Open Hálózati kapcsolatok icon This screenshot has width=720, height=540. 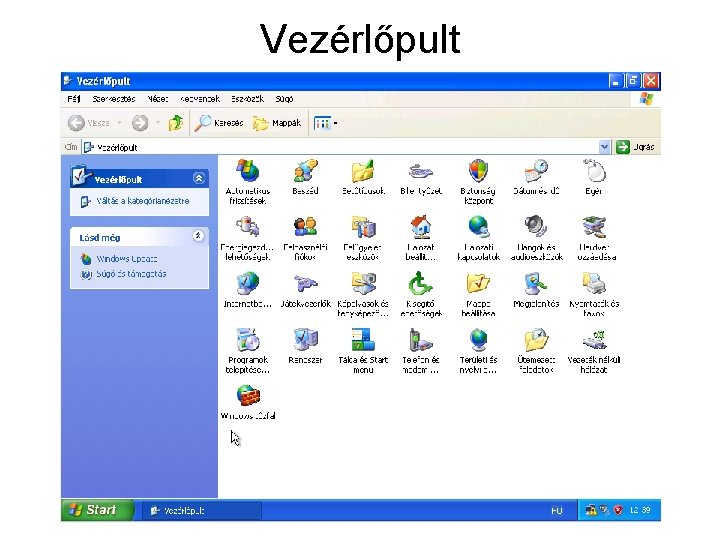pyautogui.click(x=478, y=227)
